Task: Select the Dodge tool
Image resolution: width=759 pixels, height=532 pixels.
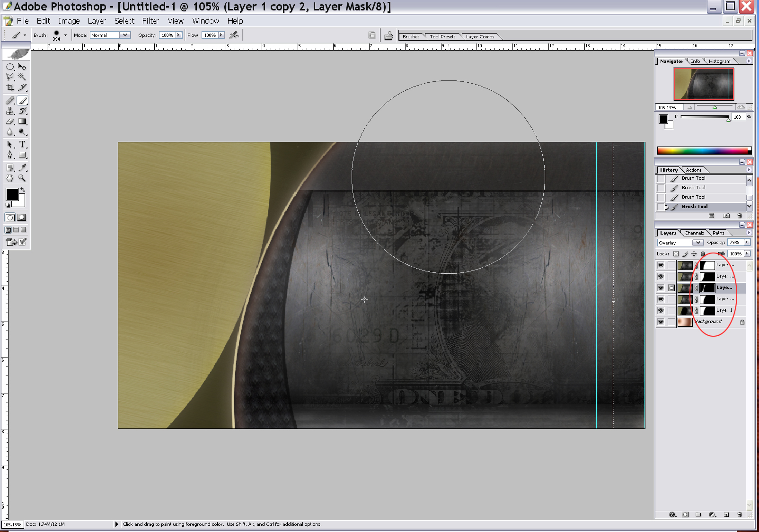Action: pos(22,132)
